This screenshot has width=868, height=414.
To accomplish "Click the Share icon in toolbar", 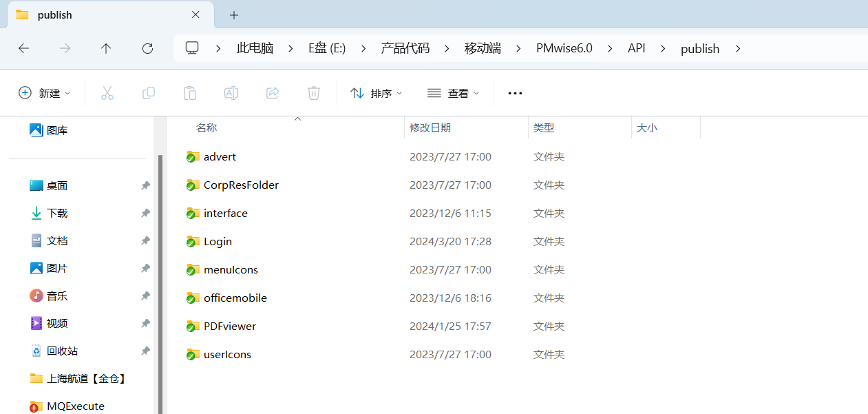I will (x=273, y=93).
